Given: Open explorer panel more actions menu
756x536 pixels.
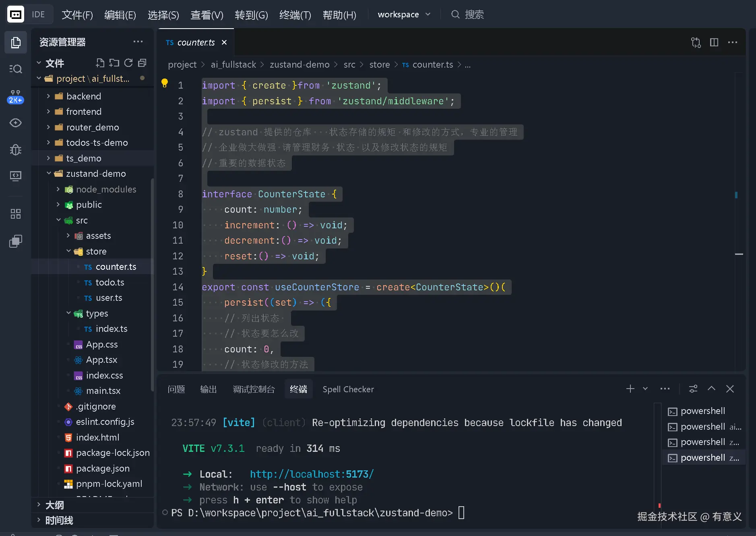Looking at the screenshot, I should click(x=138, y=41).
